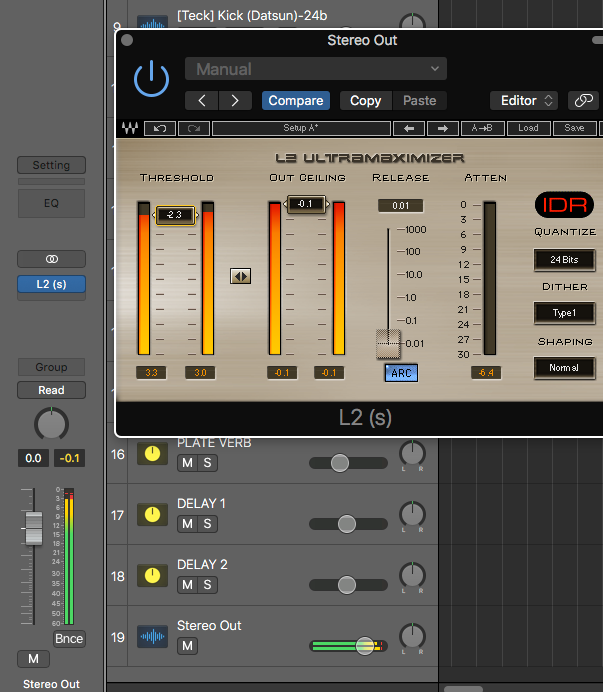Open the channel strip Setting button
Image resolution: width=603 pixels, height=692 pixels.
click(x=51, y=165)
